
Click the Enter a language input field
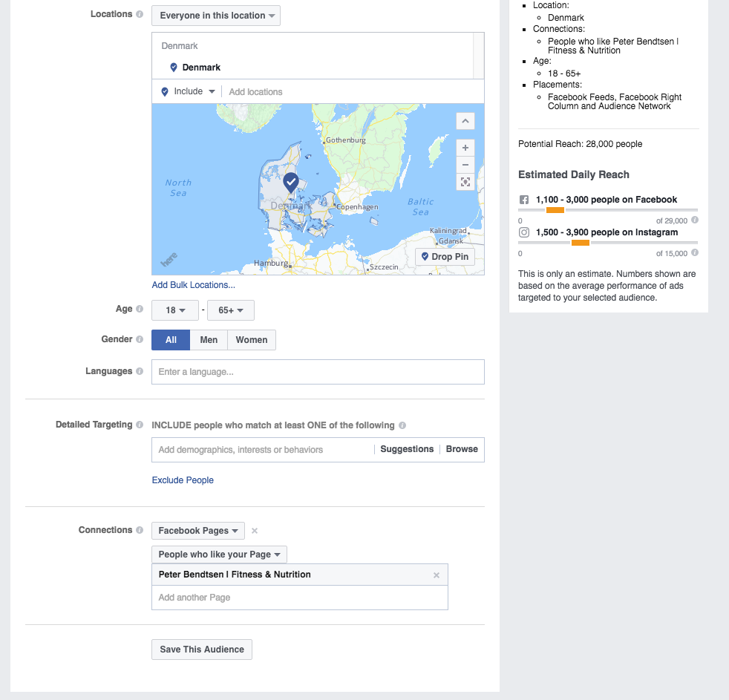[x=318, y=372]
